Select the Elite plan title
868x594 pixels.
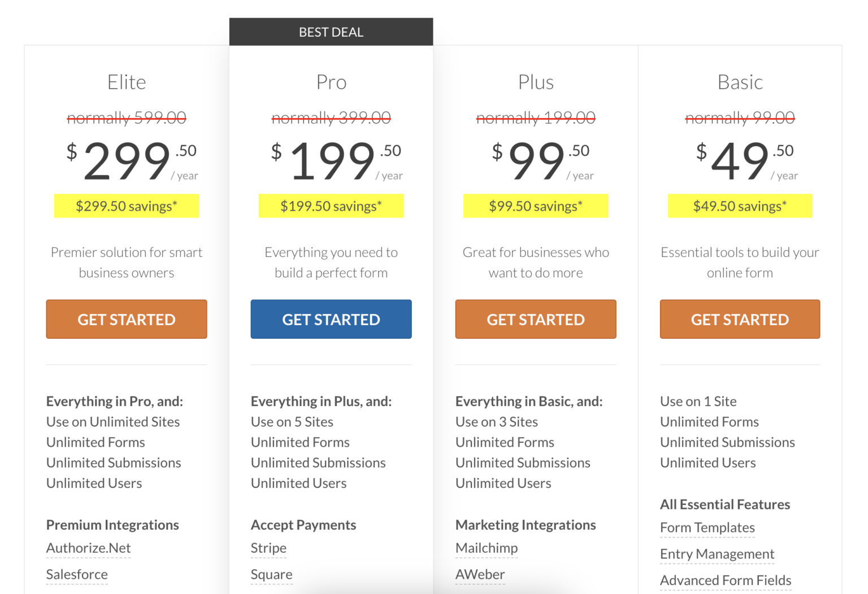point(126,82)
